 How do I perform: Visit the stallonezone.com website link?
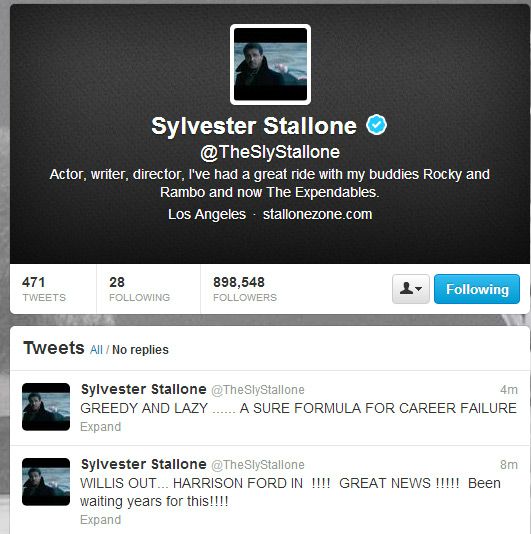[317, 214]
